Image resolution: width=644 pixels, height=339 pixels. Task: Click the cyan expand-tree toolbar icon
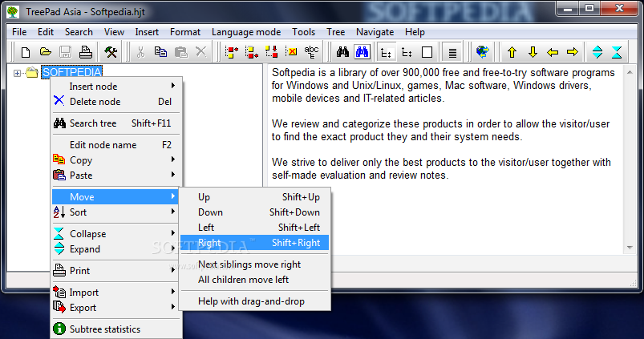[597, 52]
